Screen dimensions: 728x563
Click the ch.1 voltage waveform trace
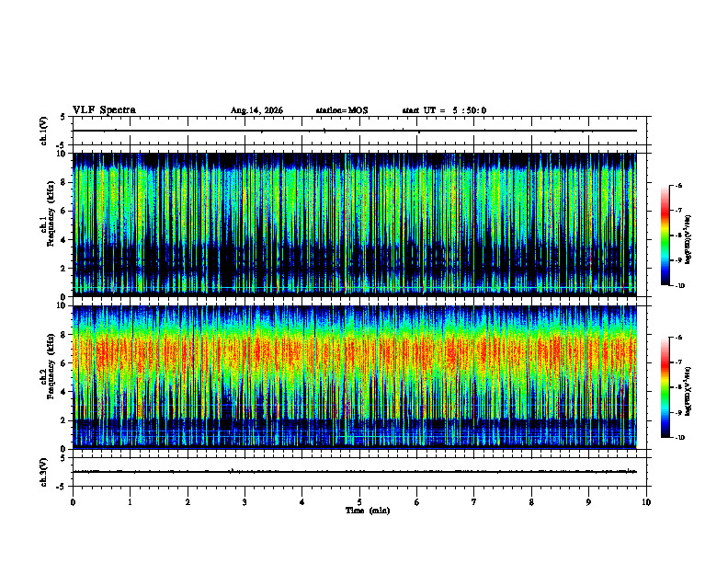(354, 131)
